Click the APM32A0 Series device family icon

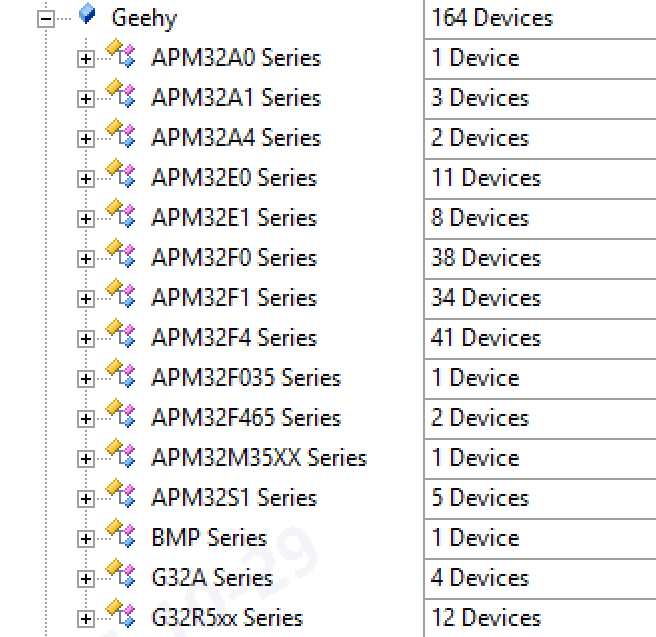[x=121, y=55]
